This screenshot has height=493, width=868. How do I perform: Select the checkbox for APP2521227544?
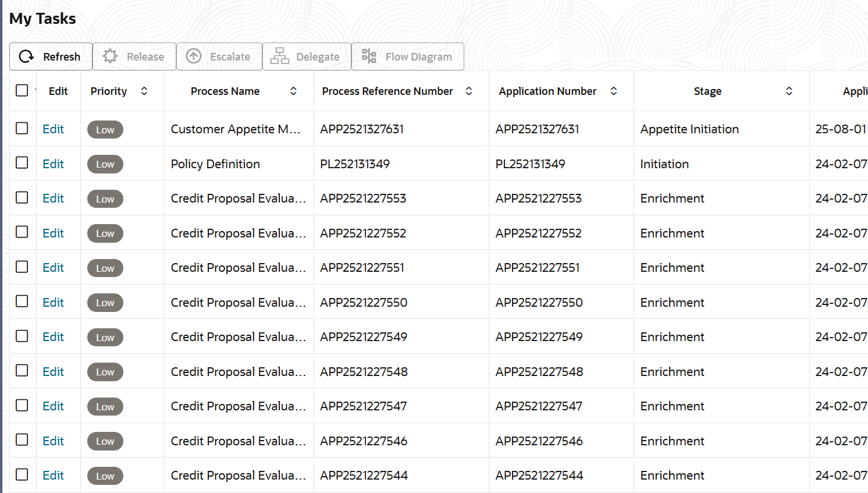(22, 474)
